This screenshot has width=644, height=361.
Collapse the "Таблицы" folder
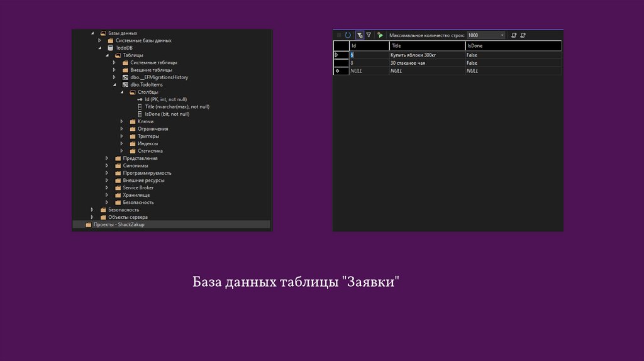point(107,55)
